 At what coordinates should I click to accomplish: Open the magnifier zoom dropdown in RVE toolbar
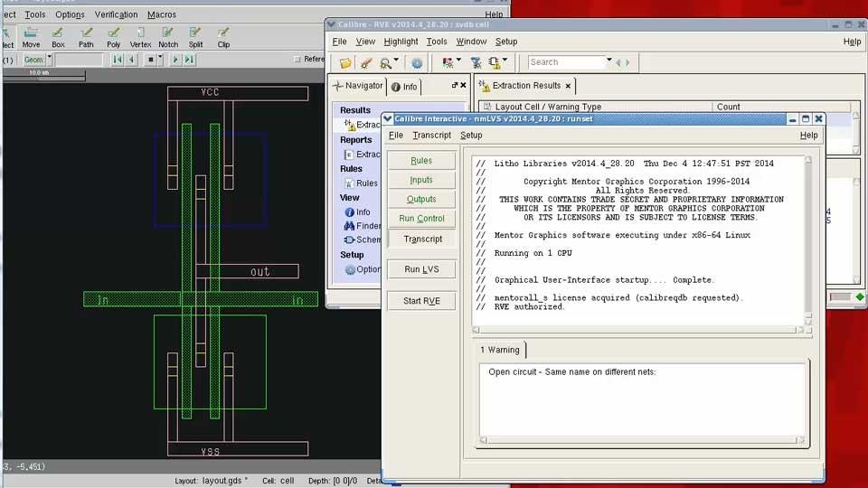tap(391, 62)
